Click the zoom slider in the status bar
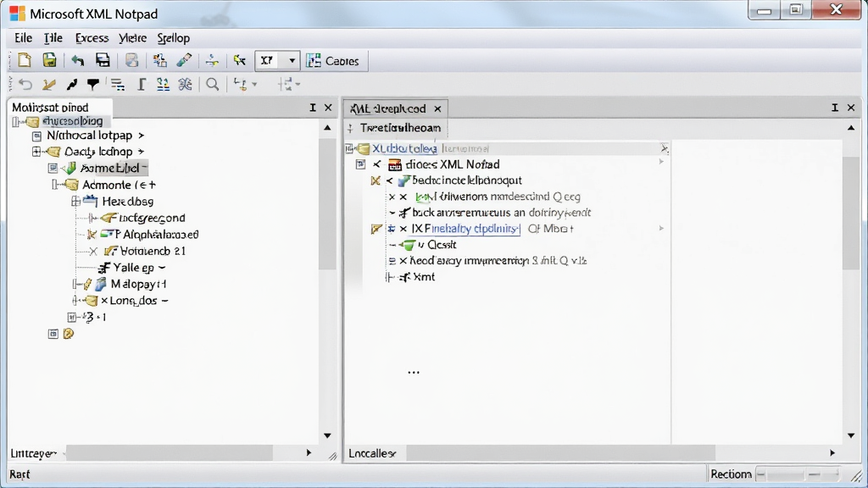This screenshot has height=488, width=868. [x=798, y=474]
